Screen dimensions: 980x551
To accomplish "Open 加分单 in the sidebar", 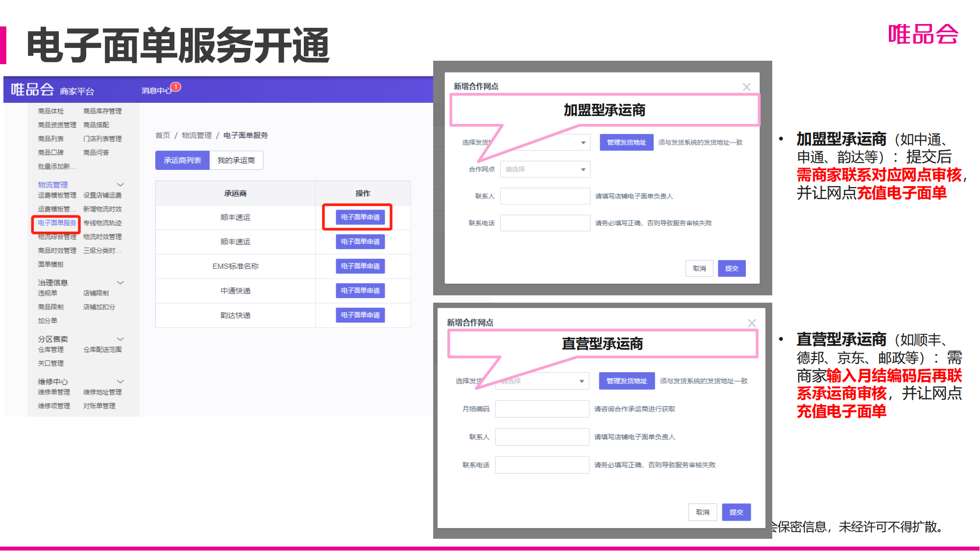I will point(48,321).
